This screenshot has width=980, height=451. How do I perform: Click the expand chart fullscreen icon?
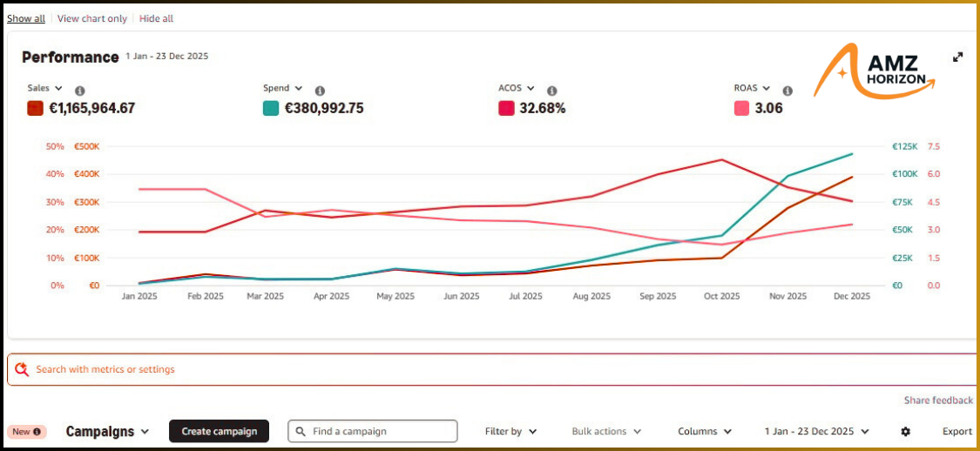coord(957,57)
